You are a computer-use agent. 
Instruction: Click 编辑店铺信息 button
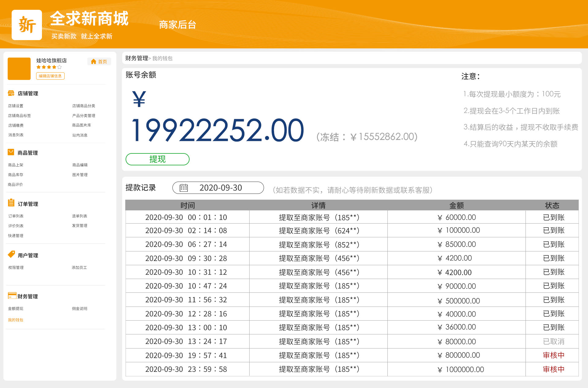tap(50, 76)
